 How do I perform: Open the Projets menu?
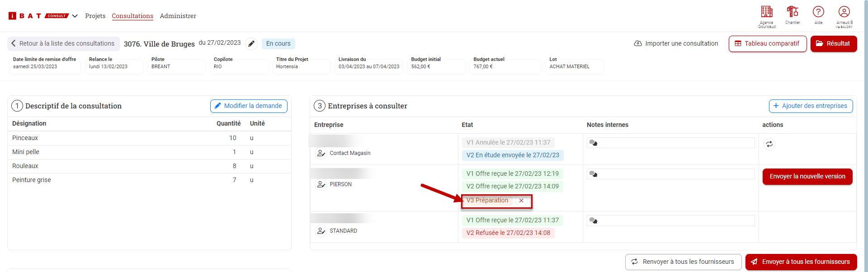[95, 16]
